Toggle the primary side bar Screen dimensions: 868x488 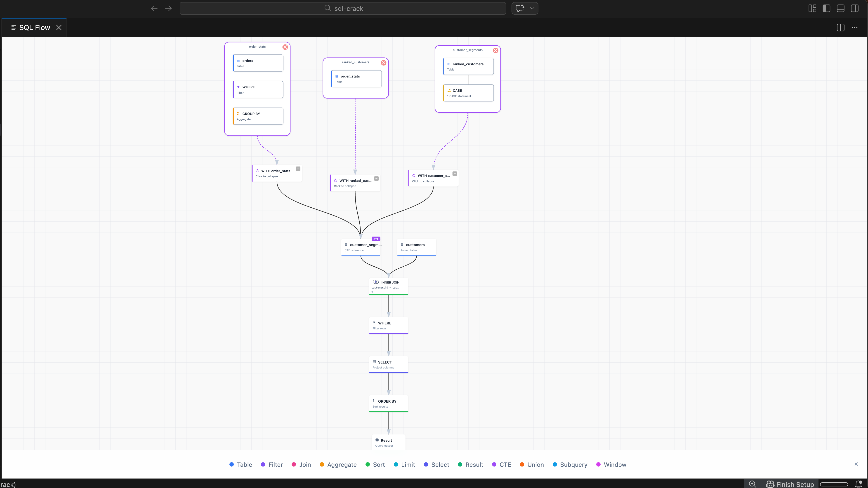826,8
